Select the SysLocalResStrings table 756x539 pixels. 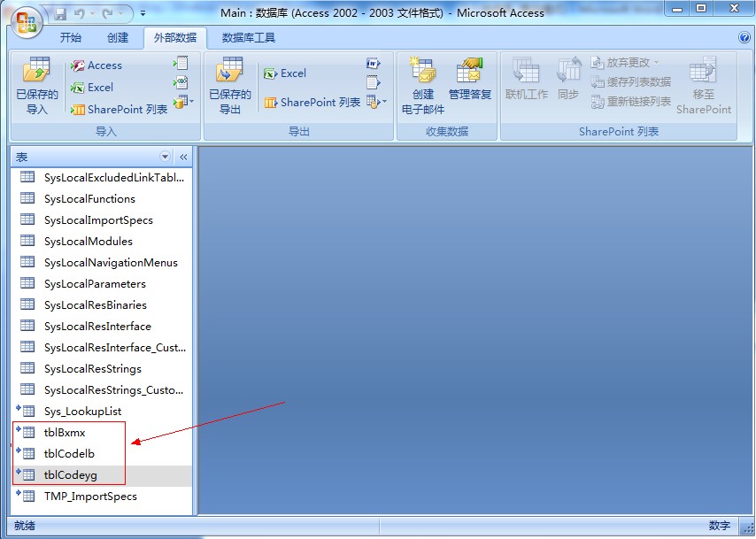[x=102, y=368]
